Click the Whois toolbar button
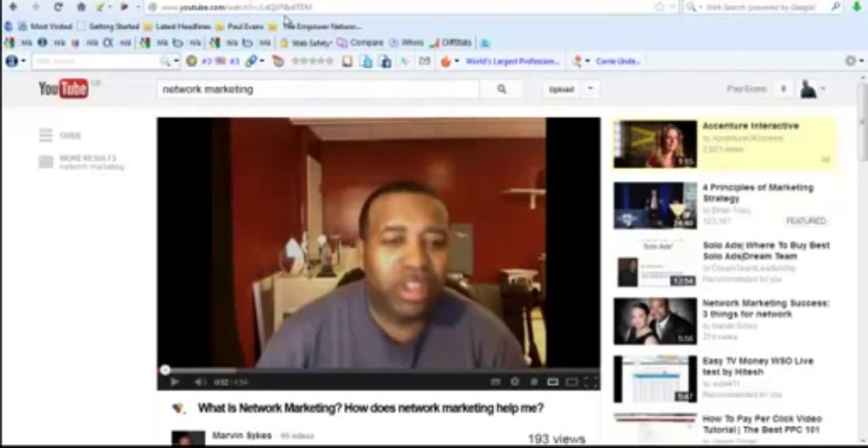Screen dimensions: 868x448 coord(406,43)
